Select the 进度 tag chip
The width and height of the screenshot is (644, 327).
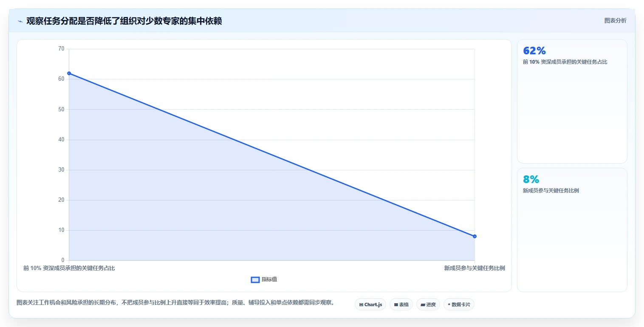[428, 304]
